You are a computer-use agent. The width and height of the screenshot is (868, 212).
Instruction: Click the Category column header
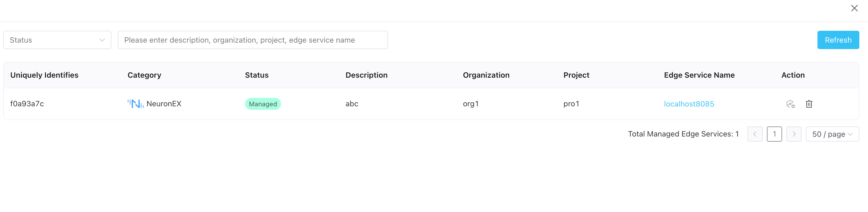(144, 75)
